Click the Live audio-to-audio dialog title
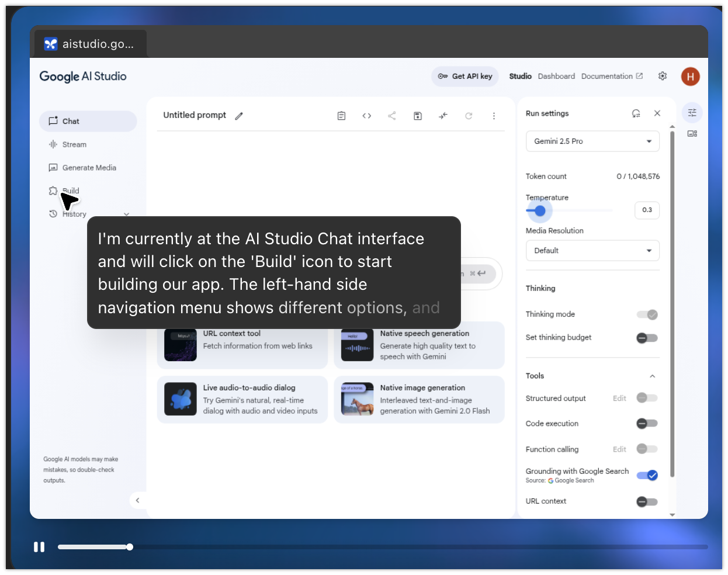This screenshot has width=728, height=575. point(249,387)
